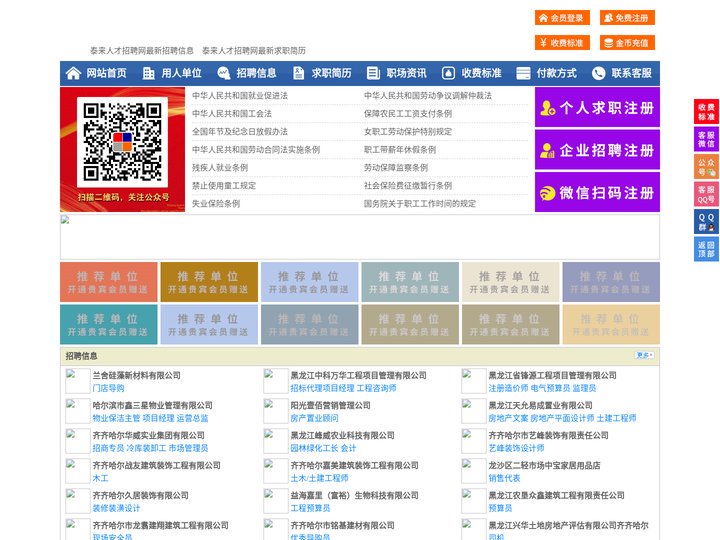Open the 职场资讯 navigation item

pyautogui.click(x=406, y=73)
